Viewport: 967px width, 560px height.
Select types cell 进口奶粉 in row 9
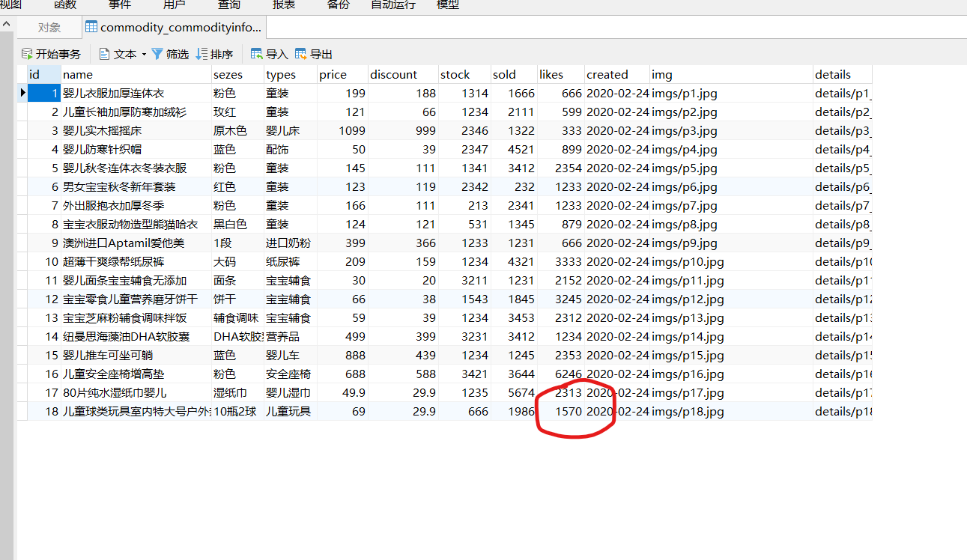tap(291, 243)
